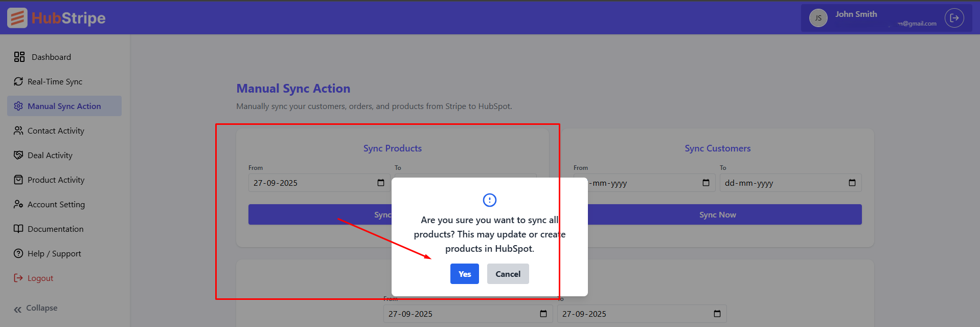This screenshot has width=980, height=327.
Task: Click the Manual Sync Action gear icon
Action: [x=18, y=106]
